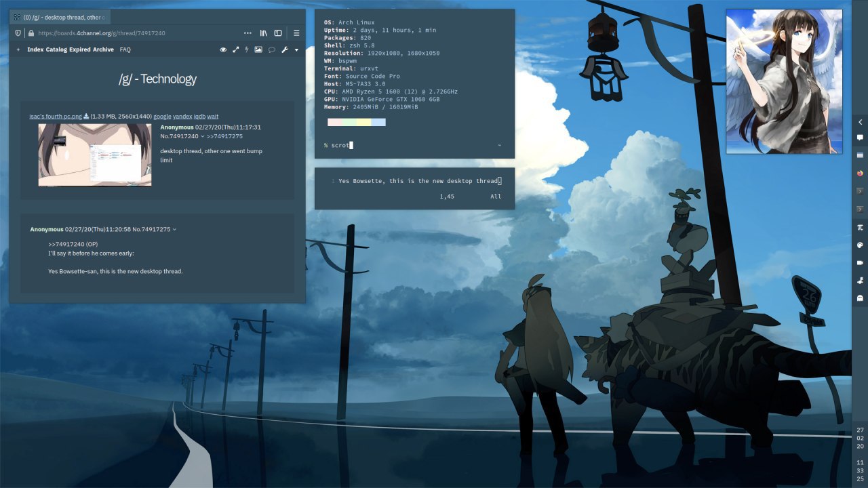Open the Archive link

[x=104, y=49]
